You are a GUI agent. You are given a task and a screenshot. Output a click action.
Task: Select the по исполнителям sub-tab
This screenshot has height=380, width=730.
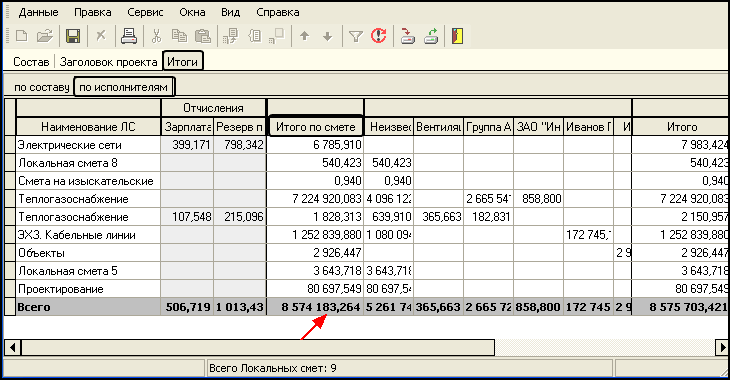[x=123, y=87]
